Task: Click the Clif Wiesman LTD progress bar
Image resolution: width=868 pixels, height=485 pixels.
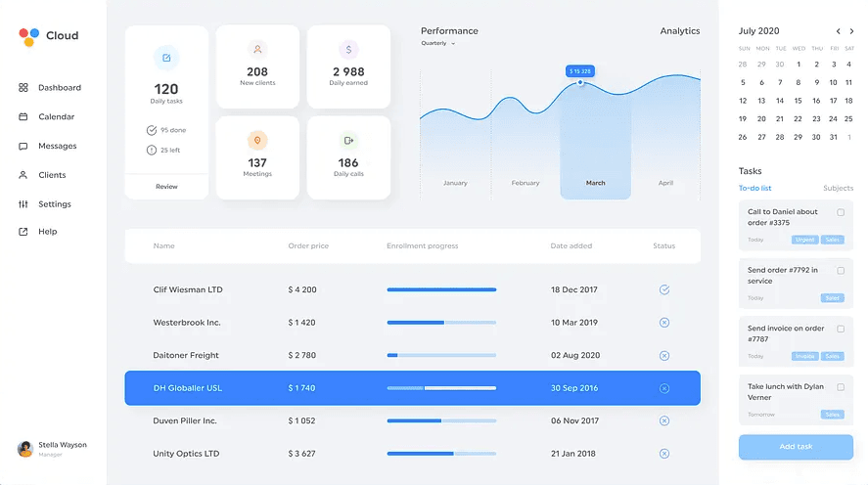Action: tap(441, 289)
